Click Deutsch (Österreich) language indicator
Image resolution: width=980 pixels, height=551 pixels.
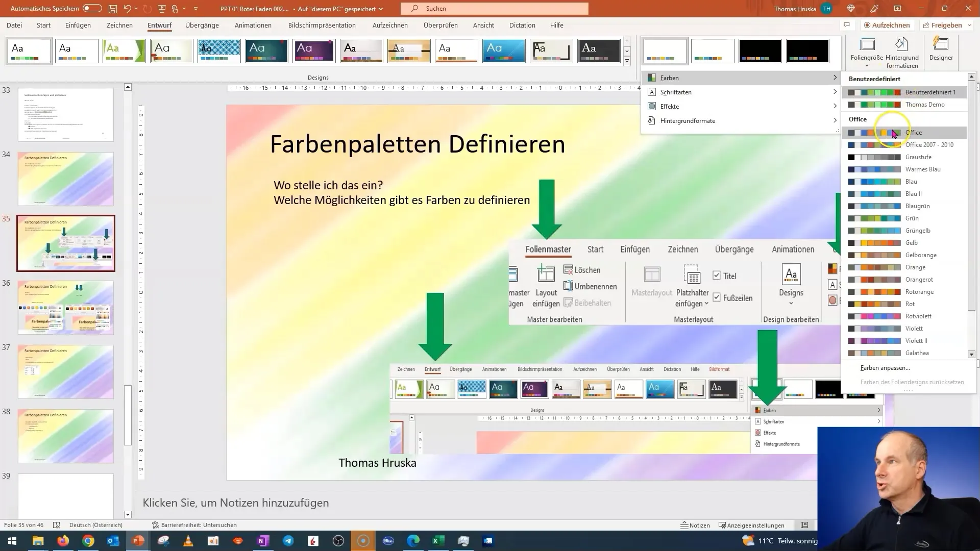(96, 525)
